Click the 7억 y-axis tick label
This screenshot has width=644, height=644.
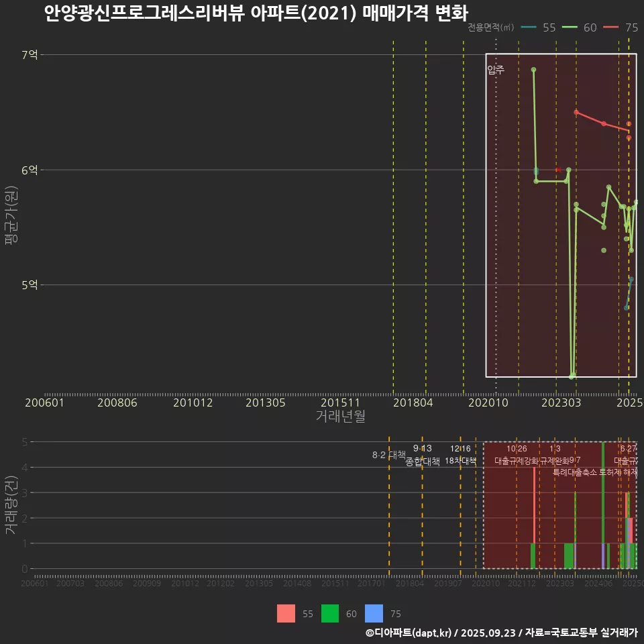[29, 54]
